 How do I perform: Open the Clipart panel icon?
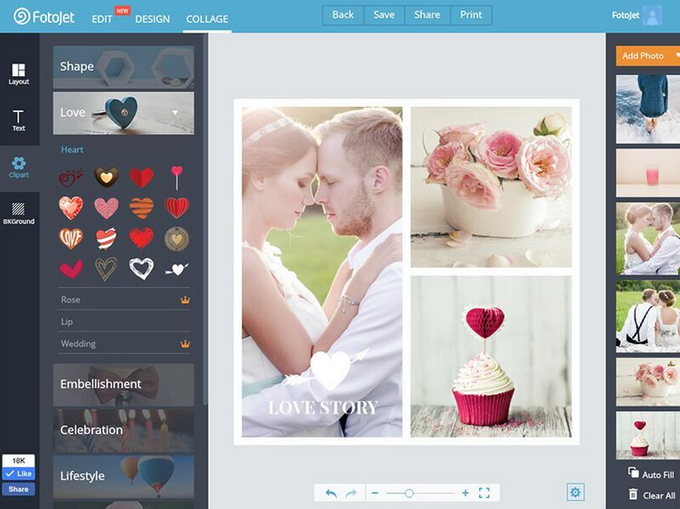pyautogui.click(x=19, y=167)
